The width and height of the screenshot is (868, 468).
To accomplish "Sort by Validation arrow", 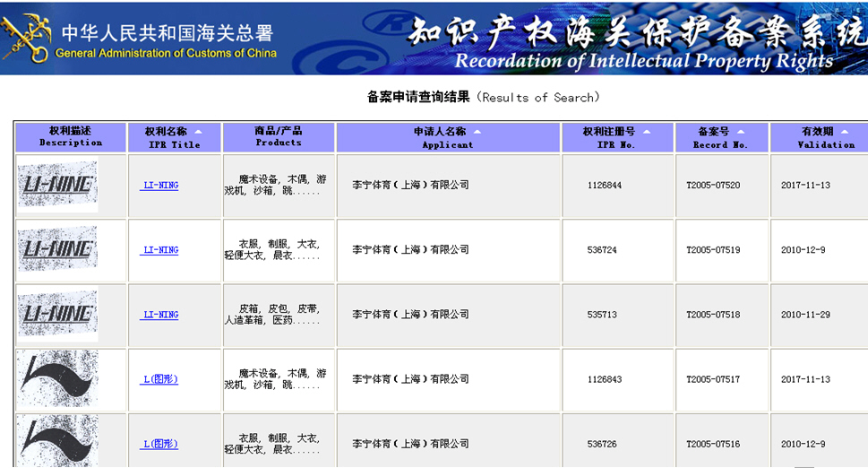I will point(844,132).
